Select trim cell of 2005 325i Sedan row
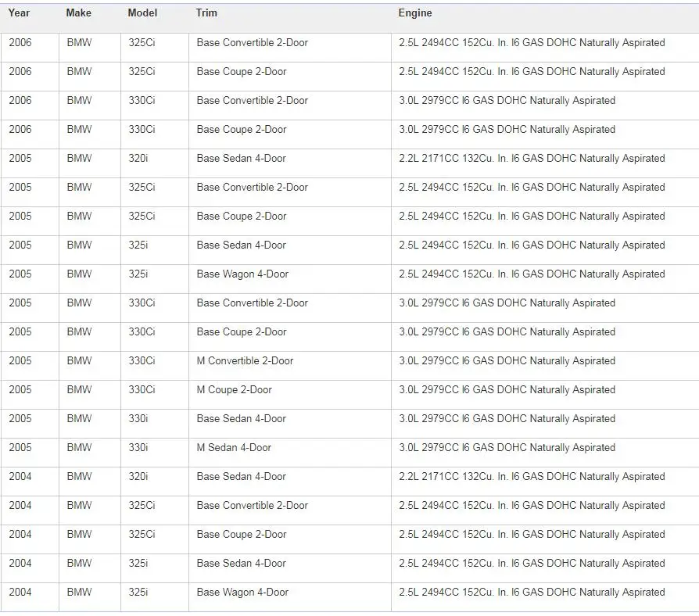 coord(290,250)
